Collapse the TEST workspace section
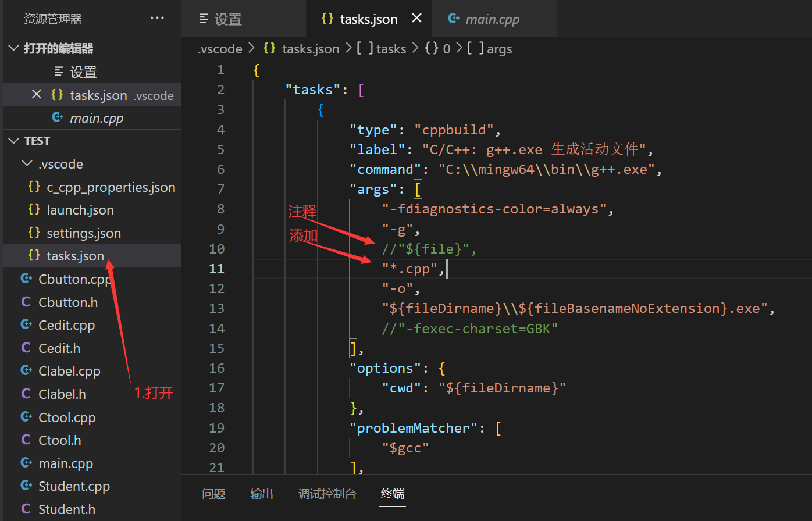 (13, 140)
